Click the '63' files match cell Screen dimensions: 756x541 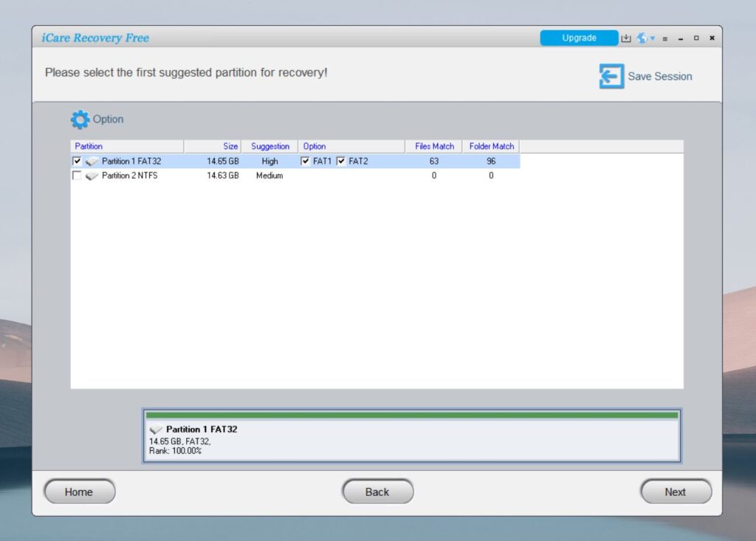pos(434,161)
